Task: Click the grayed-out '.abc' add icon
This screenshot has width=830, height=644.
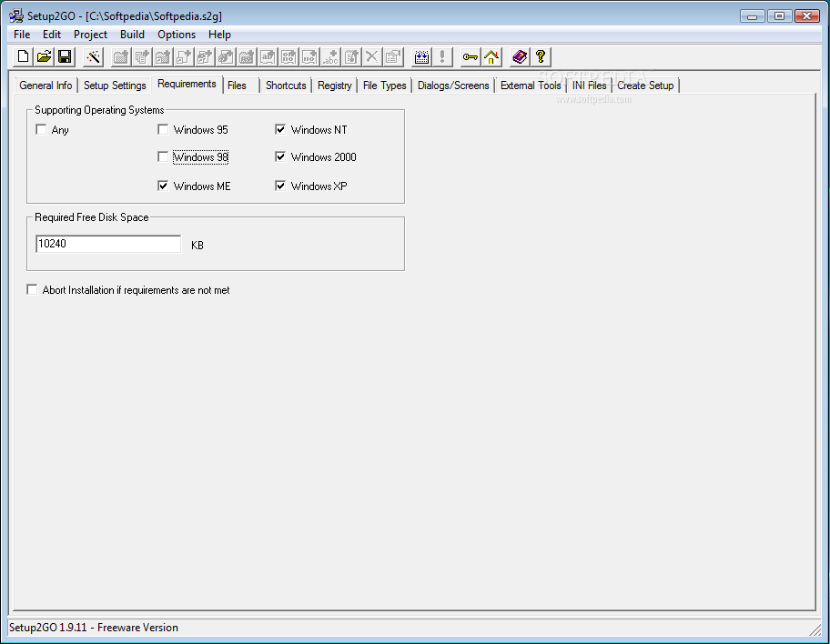Action: coord(330,56)
